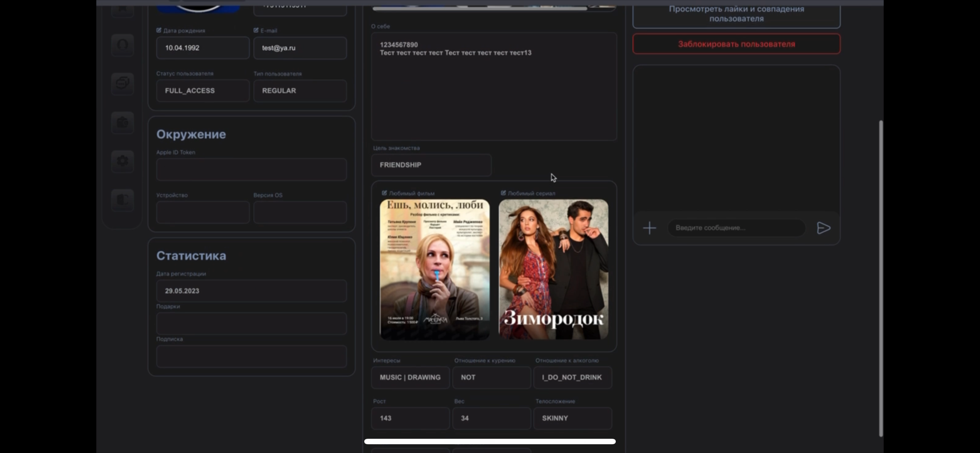The image size is (980, 453).
Task: Click the Введите сообщение input field
Action: tap(736, 228)
